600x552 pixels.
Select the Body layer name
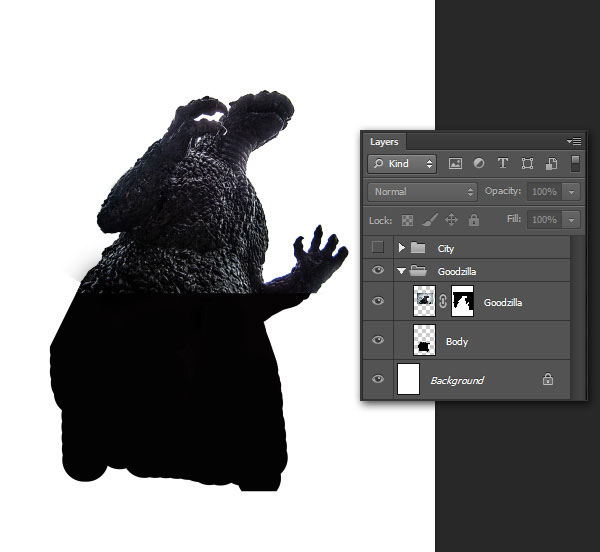457,342
